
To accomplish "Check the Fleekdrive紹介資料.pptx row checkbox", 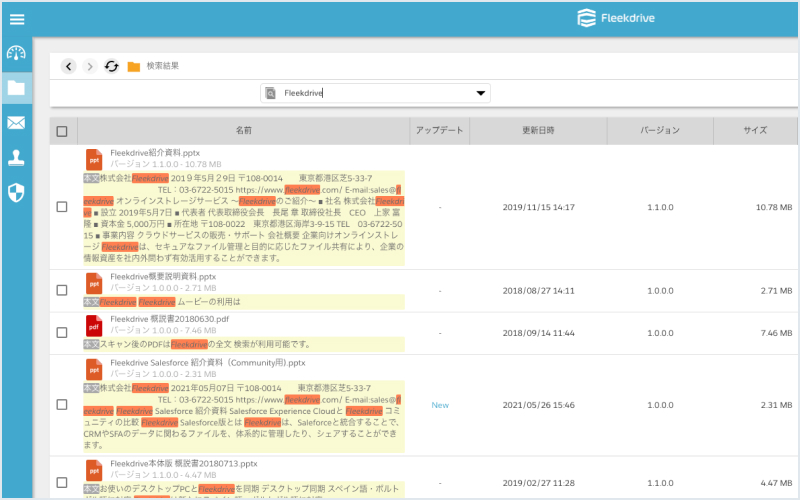I will click(62, 207).
